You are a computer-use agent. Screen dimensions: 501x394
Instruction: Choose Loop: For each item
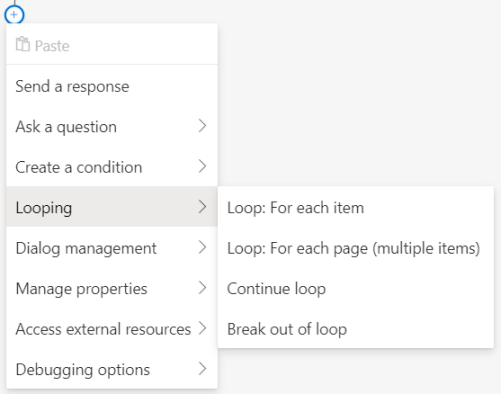[356, 207]
